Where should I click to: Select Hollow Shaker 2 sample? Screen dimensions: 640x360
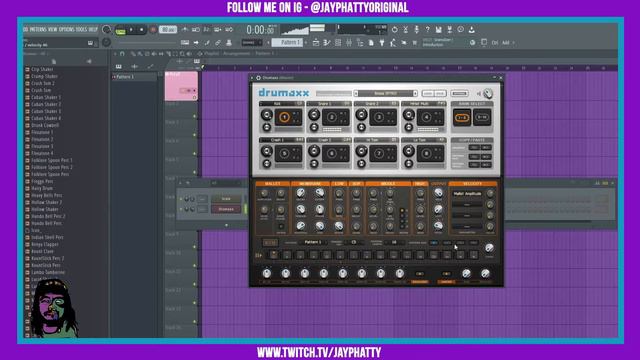(47, 202)
